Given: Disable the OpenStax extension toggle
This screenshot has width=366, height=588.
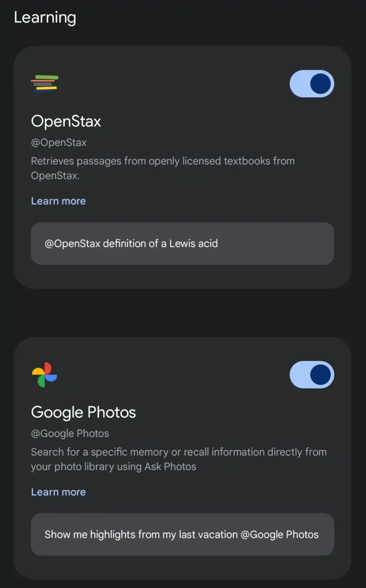Looking at the screenshot, I should pyautogui.click(x=312, y=84).
